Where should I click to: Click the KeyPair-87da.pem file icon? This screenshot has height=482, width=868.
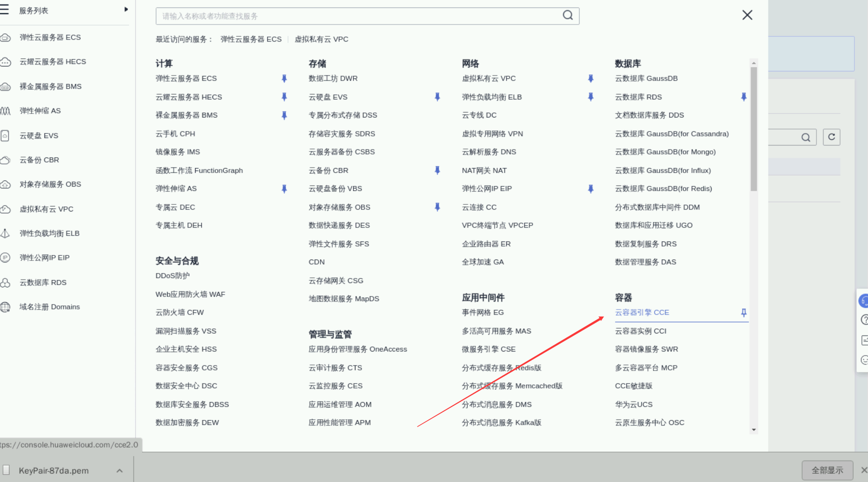pos(6,470)
